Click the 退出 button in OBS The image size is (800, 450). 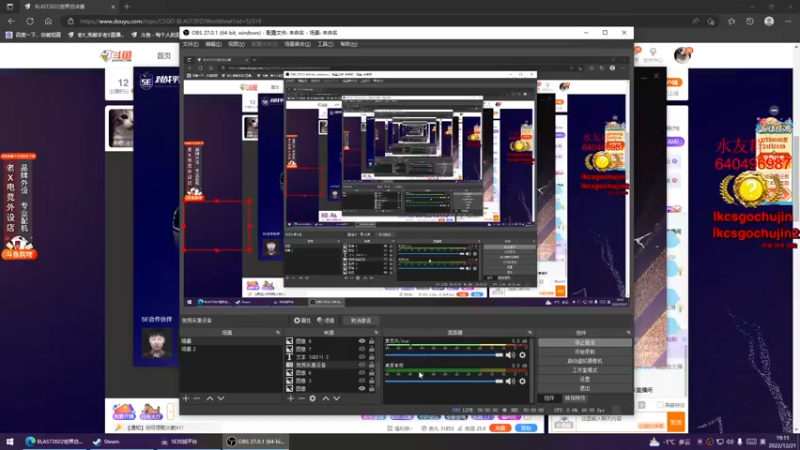pyautogui.click(x=585, y=389)
